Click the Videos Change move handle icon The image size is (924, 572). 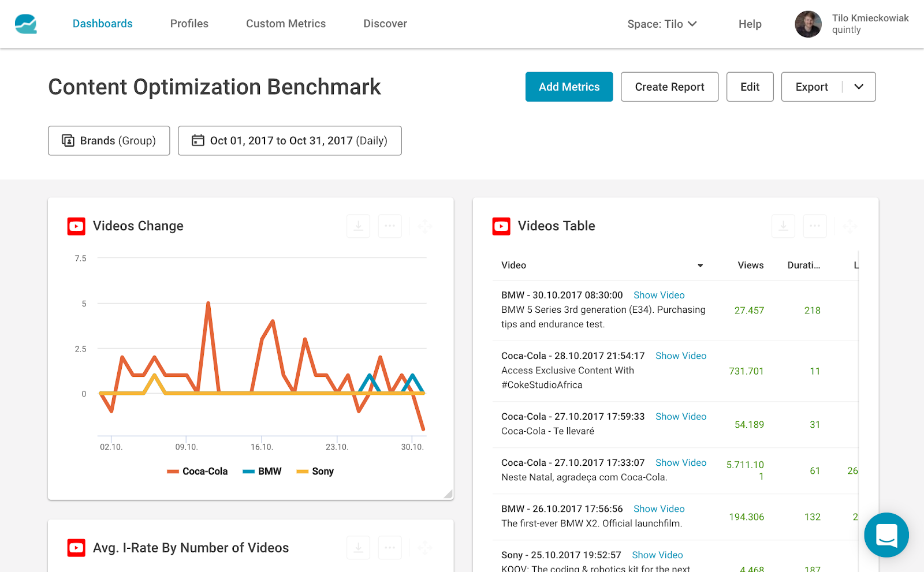(424, 226)
